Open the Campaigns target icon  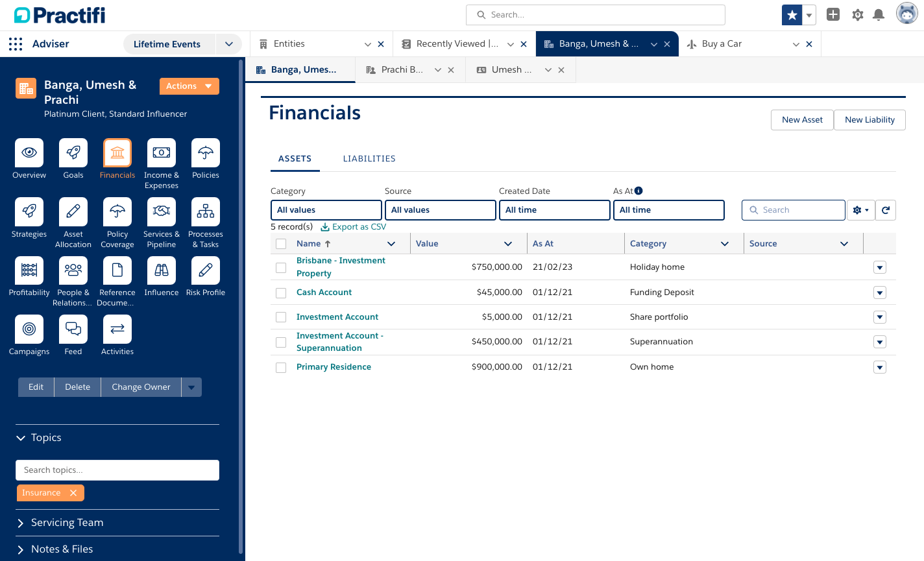[x=29, y=329]
